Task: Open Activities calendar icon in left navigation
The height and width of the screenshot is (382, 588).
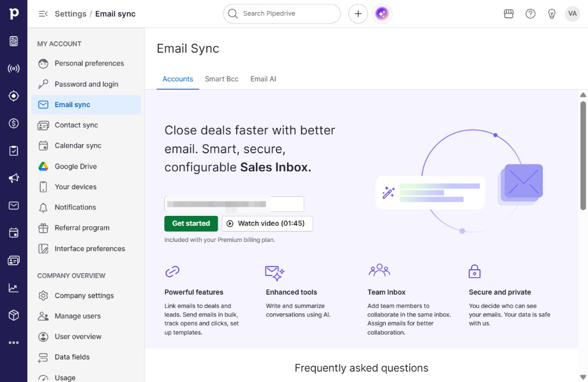Action: (x=13, y=233)
